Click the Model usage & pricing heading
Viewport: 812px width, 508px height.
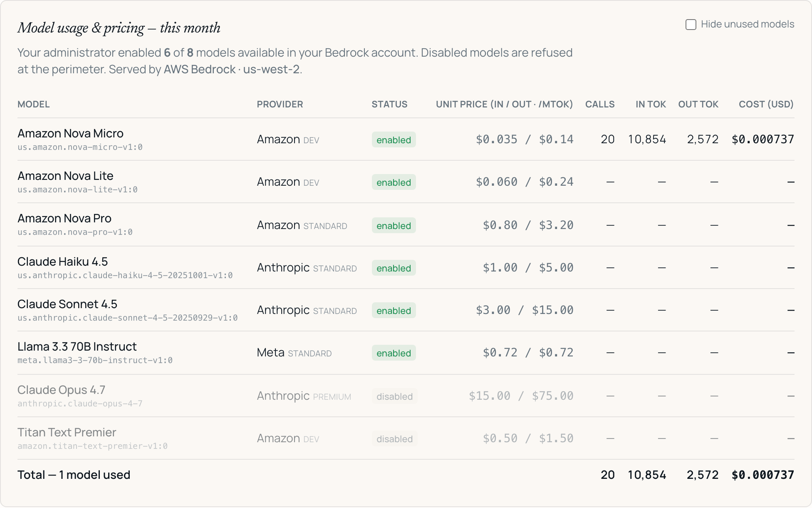[x=119, y=28]
